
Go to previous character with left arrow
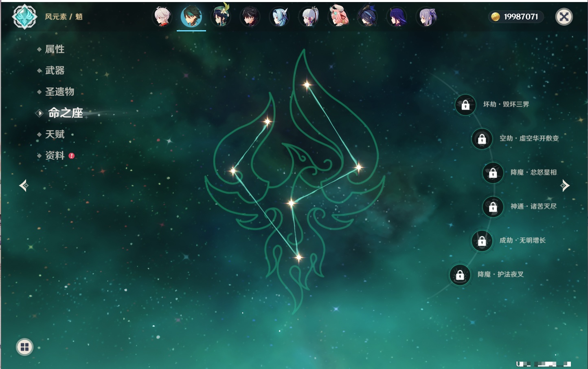pyautogui.click(x=24, y=186)
